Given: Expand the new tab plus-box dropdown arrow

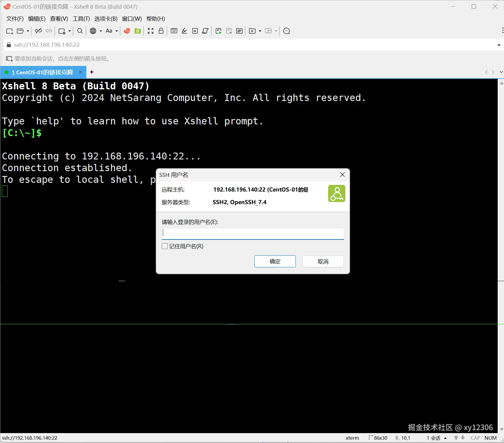Looking at the screenshot, I should click(x=260, y=31).
